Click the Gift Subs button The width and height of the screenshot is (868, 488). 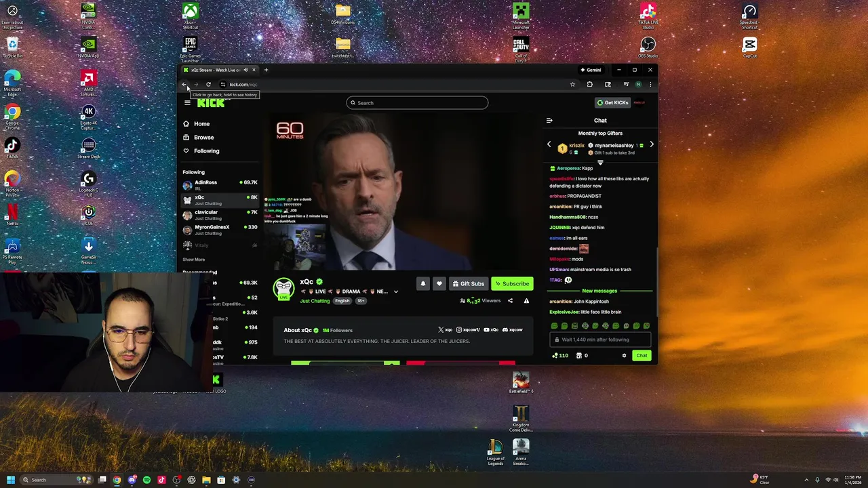[469, 284]
